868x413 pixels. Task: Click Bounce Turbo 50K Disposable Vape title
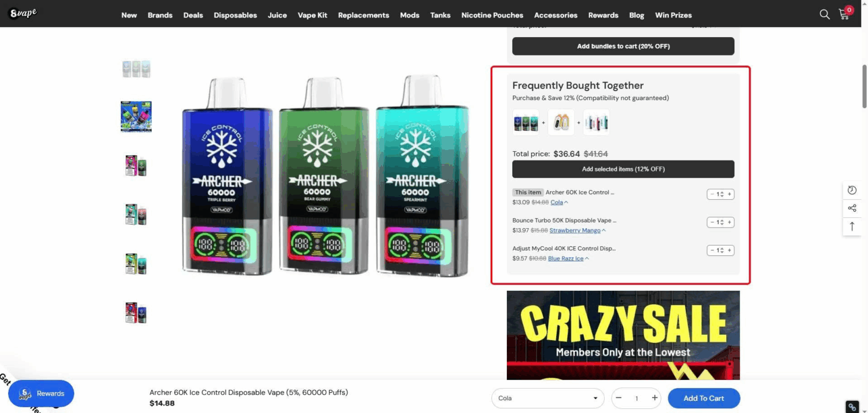pos(564,220)
